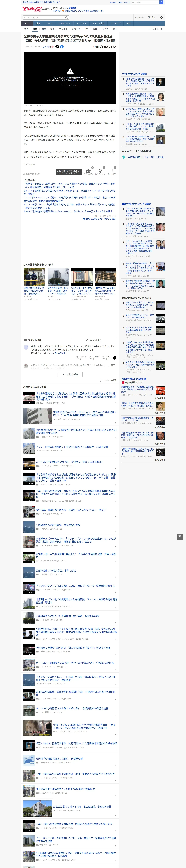The image size is (186, 868).
Task: Click the web search input field
Action: click(145, 2)
